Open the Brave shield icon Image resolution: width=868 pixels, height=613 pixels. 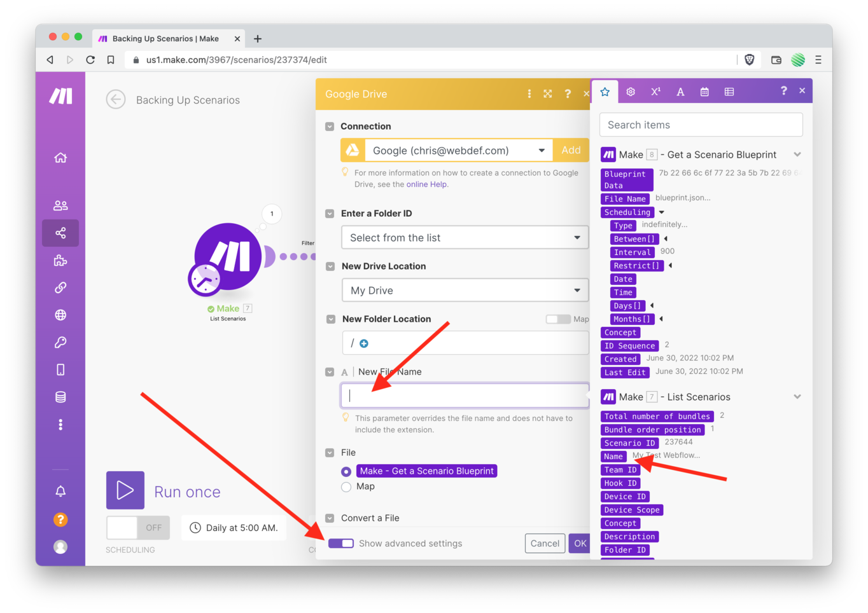click(750, 60)
